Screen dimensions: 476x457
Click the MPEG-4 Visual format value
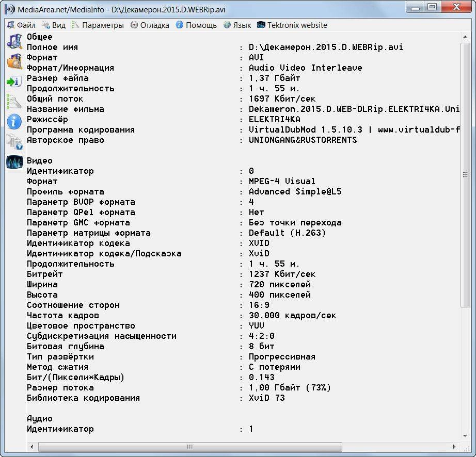tap(282, 182)
